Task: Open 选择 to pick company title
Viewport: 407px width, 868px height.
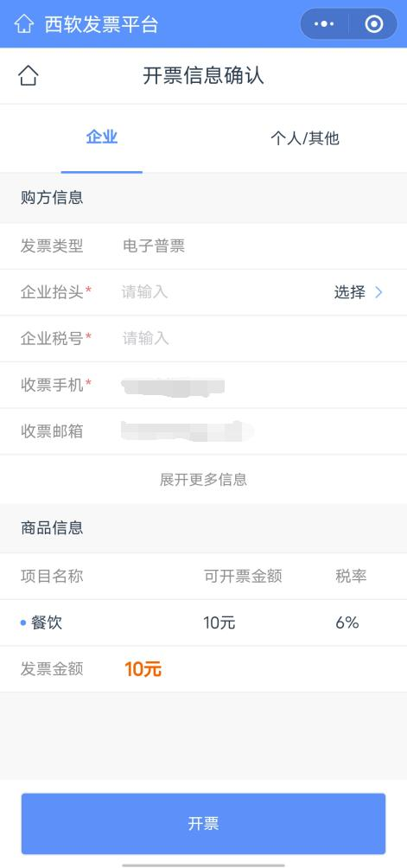Action: tap(349, 292)
